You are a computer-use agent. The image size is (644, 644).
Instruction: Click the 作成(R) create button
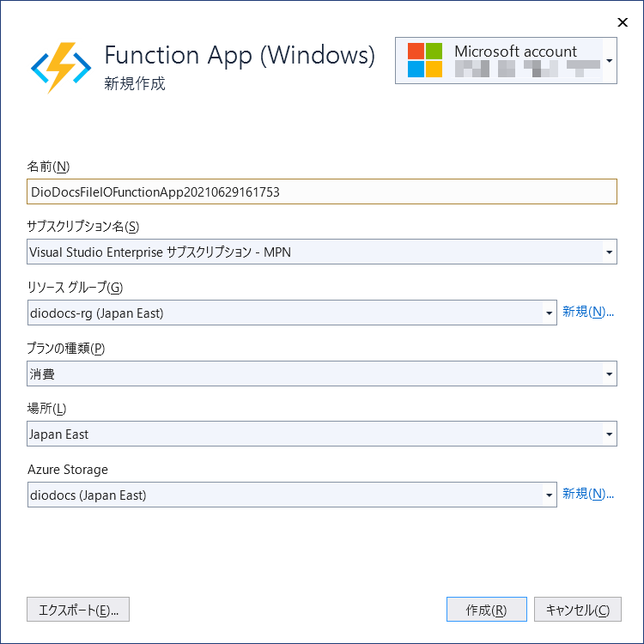487,610
